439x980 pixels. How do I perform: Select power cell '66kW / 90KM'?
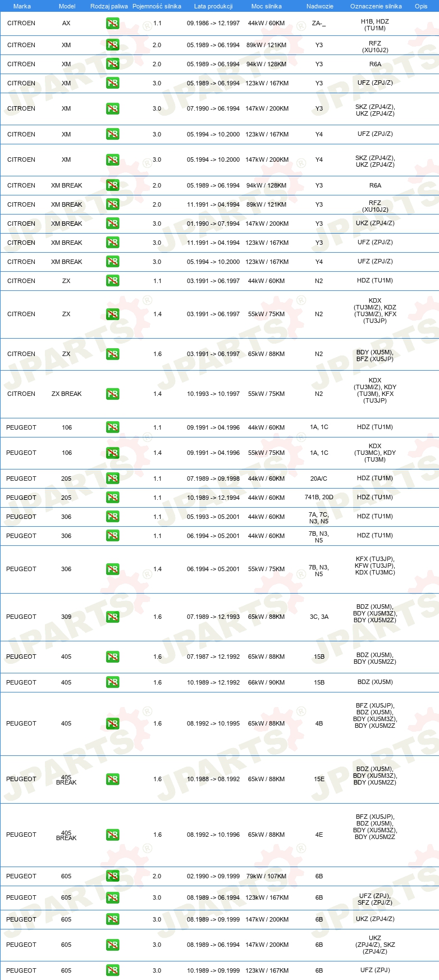(266, 682)
